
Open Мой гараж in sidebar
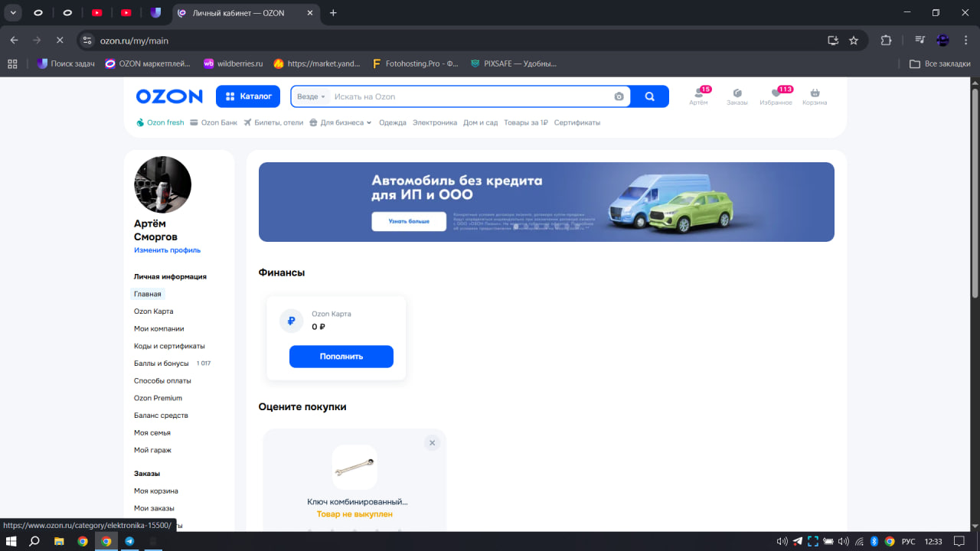point(153,450)
